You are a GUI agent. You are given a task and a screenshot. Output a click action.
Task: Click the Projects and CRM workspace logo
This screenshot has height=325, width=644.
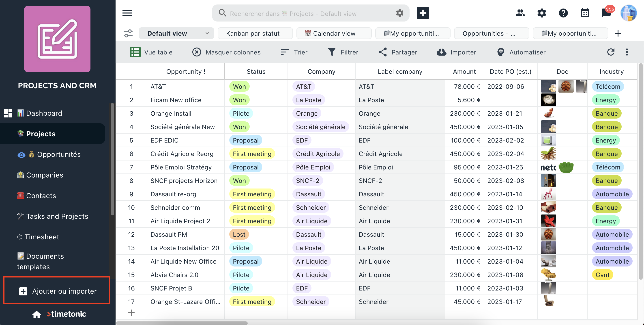point(57,39)
